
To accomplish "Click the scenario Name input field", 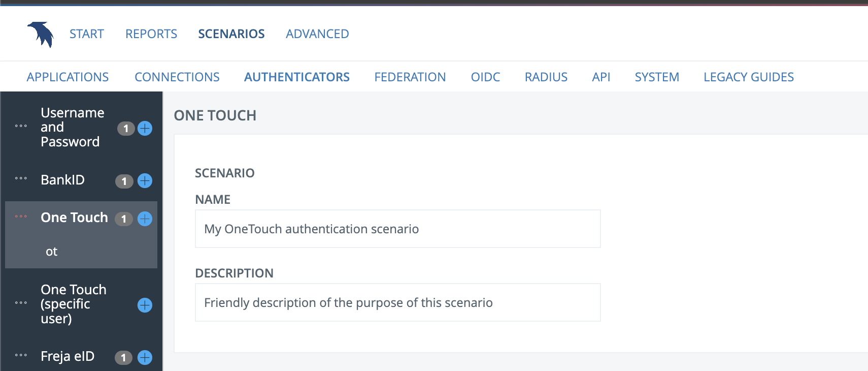I will click(x=397, y=229).
